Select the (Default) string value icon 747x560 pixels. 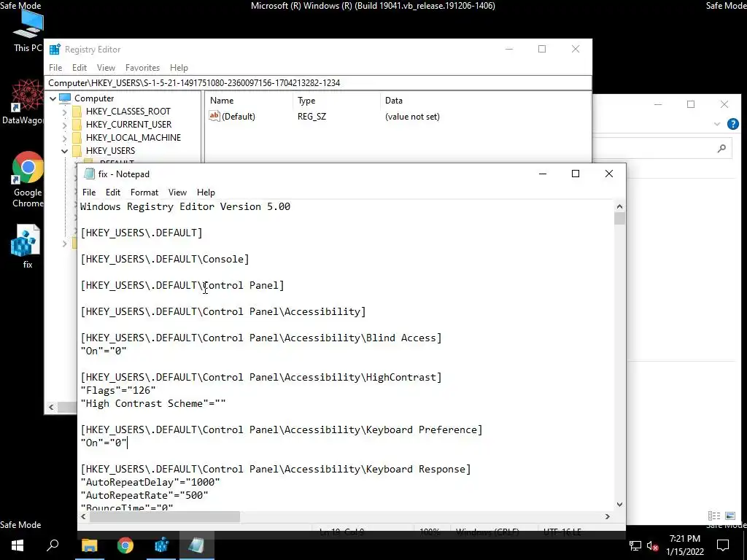coord(214,116)
